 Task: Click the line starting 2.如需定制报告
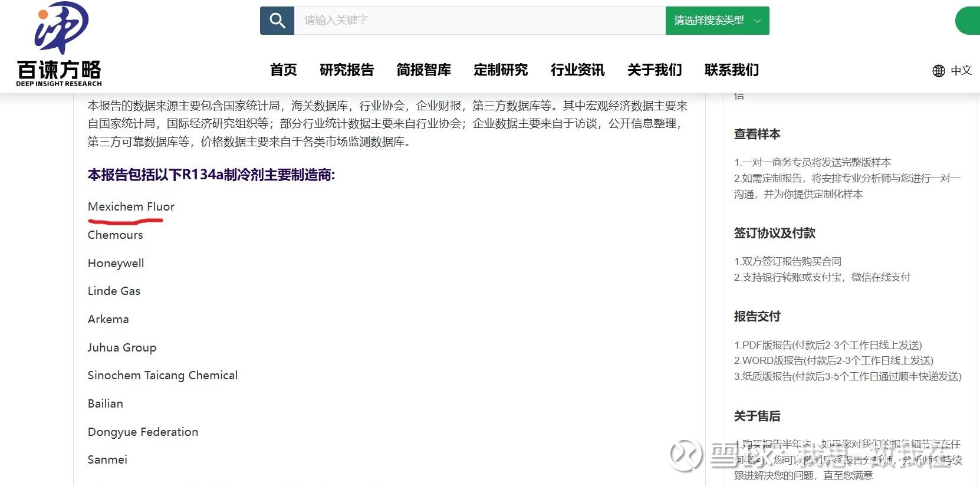coord(847,186)
